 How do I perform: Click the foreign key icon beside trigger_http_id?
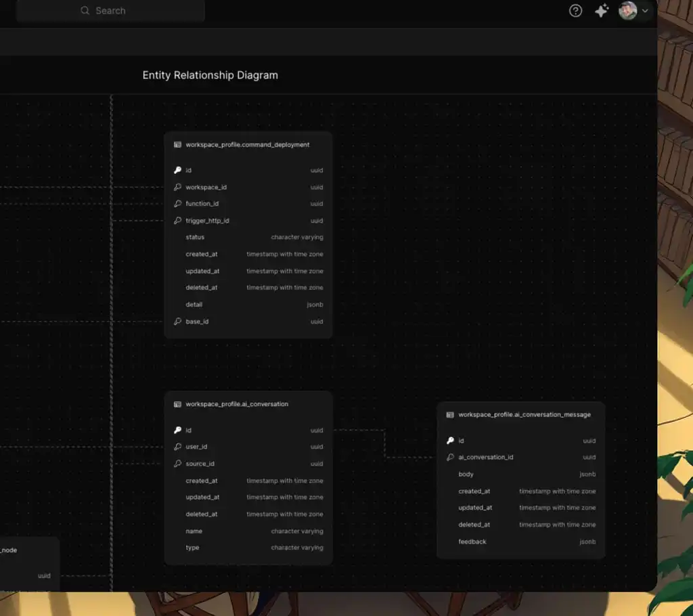tap(177, 221)
